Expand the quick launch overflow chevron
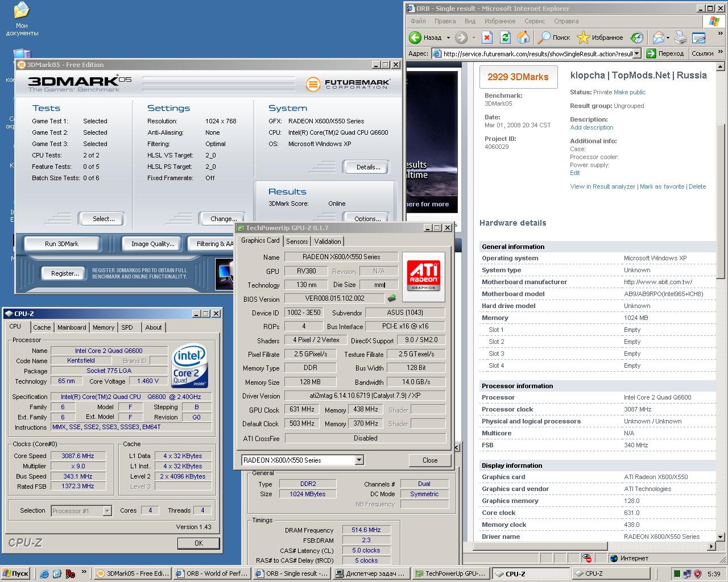Viewport: 728px width, 582px height. (84, 573)
